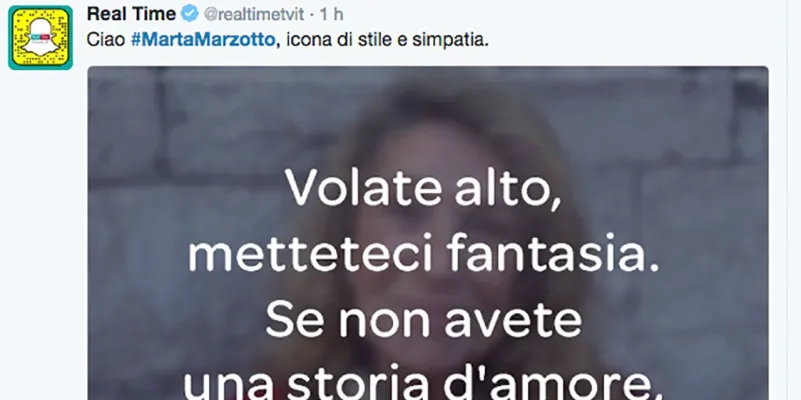Click the text icona di stile e simpatia

(387, 40)
